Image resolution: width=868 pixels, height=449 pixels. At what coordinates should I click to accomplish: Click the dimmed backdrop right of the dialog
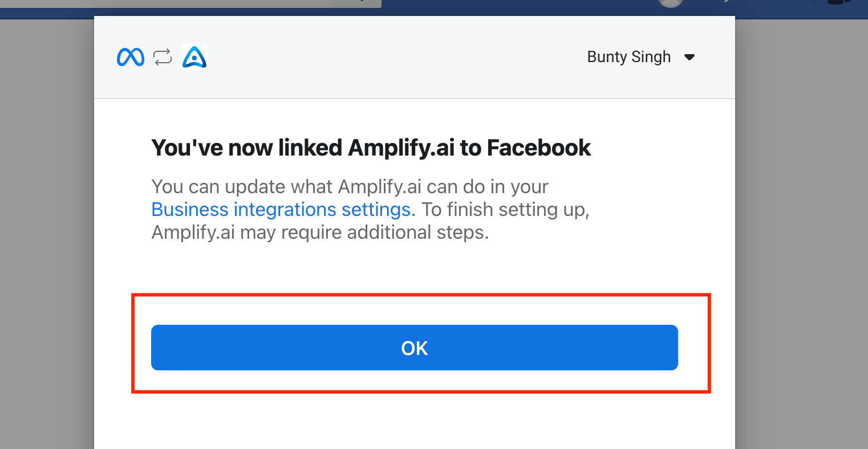coord(801,234)
